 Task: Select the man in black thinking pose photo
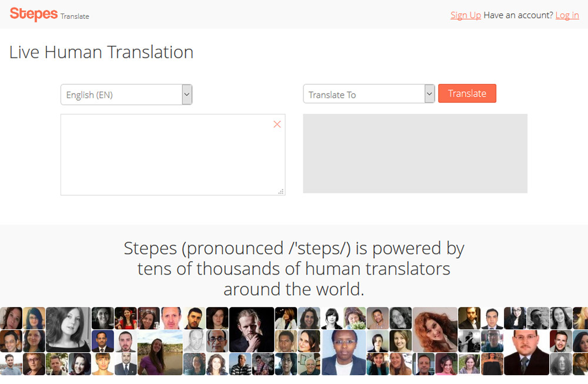252,330
